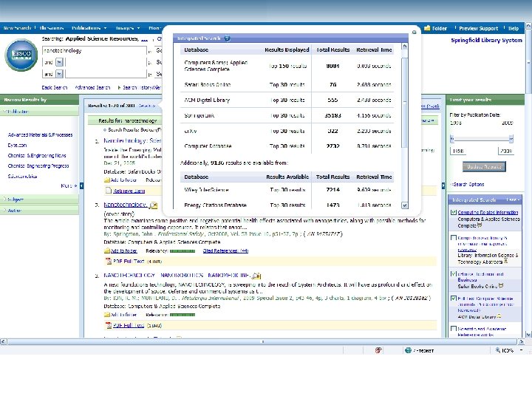The height and width of the screenshot is (399, 532).
Task: Open the Folder icon in top bar
Action: (427, 28)
